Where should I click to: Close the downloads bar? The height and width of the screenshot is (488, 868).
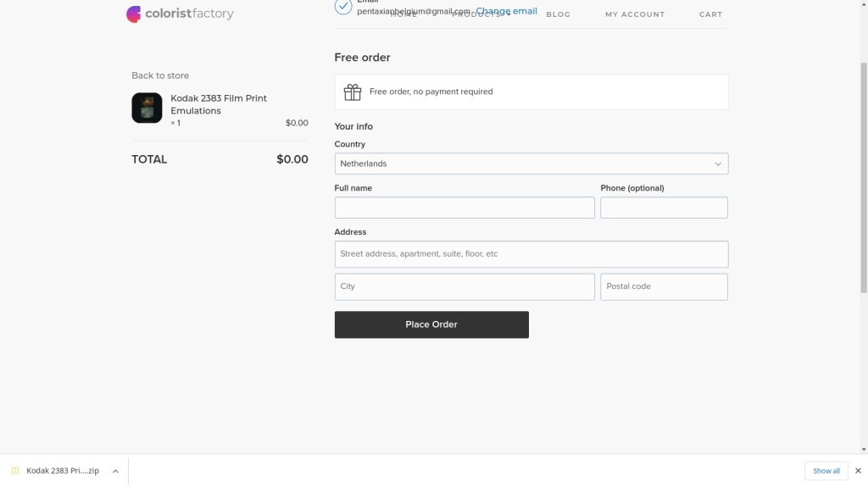[858, 471]
